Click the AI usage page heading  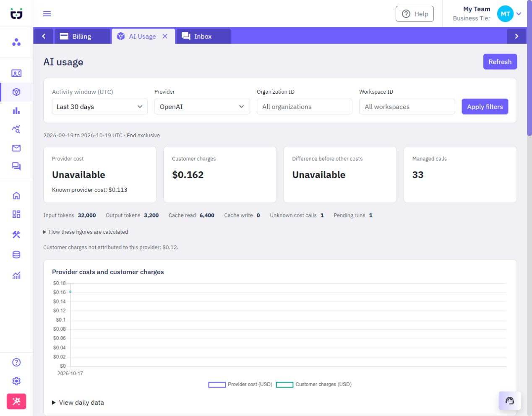(63, 62)
